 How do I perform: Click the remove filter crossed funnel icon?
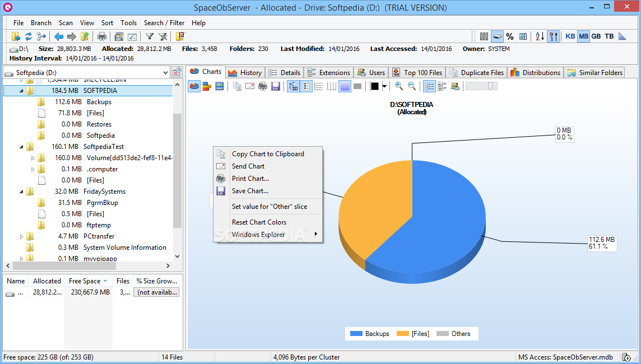click(x=162, y=36)
